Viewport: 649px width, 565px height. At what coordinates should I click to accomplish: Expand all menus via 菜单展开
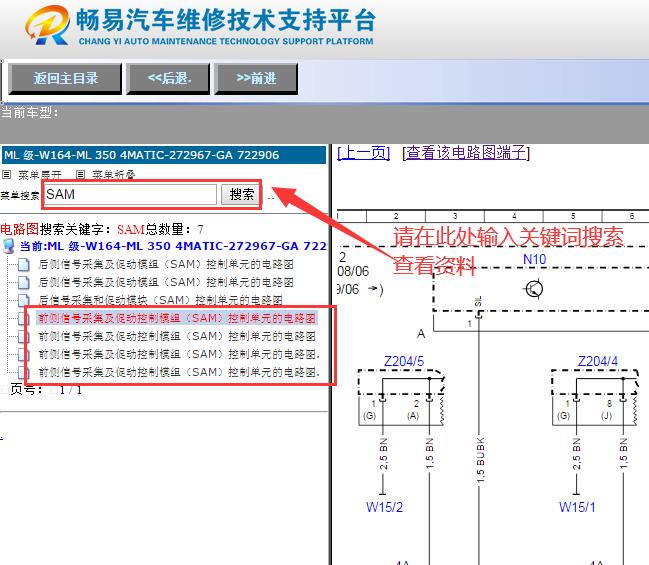pos(40,175)
